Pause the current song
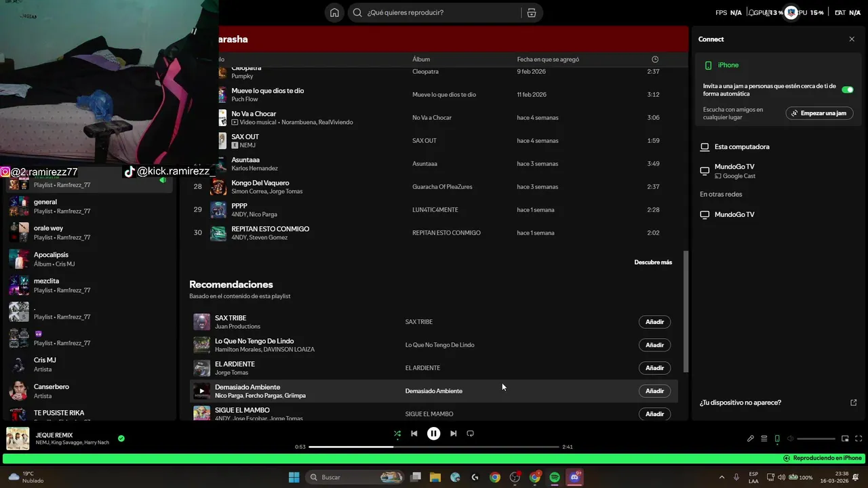Screen dimensions: 868x488 point(434,434)
